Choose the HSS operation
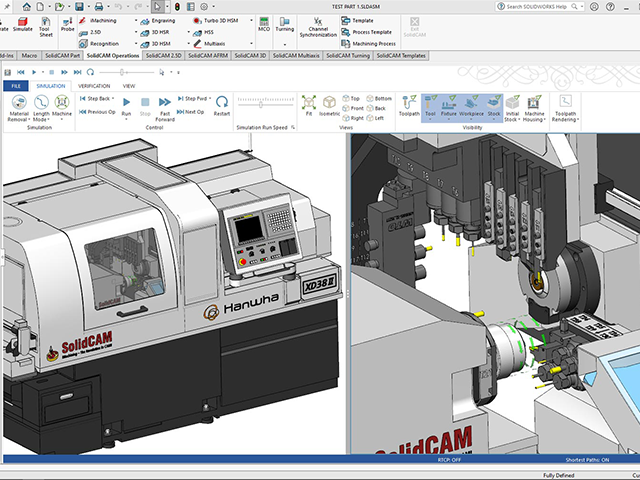Screen dimensions: 640x480 pos(204,32)
